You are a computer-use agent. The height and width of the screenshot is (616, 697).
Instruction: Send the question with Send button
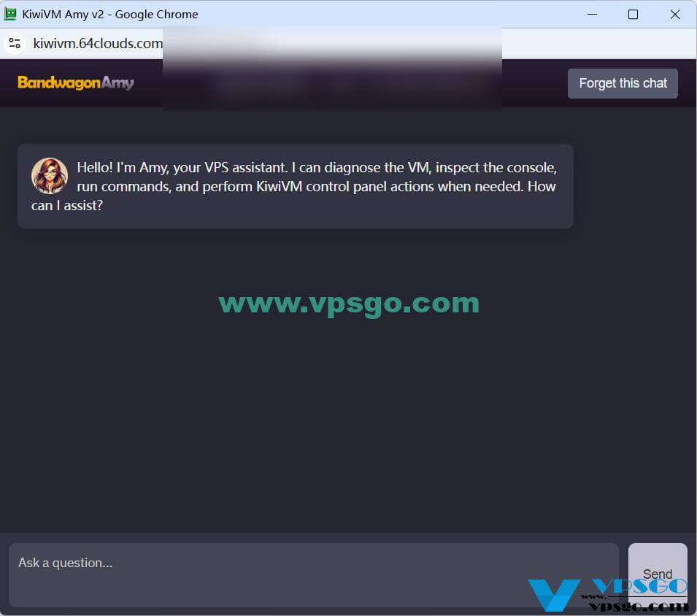click(657, 574)
